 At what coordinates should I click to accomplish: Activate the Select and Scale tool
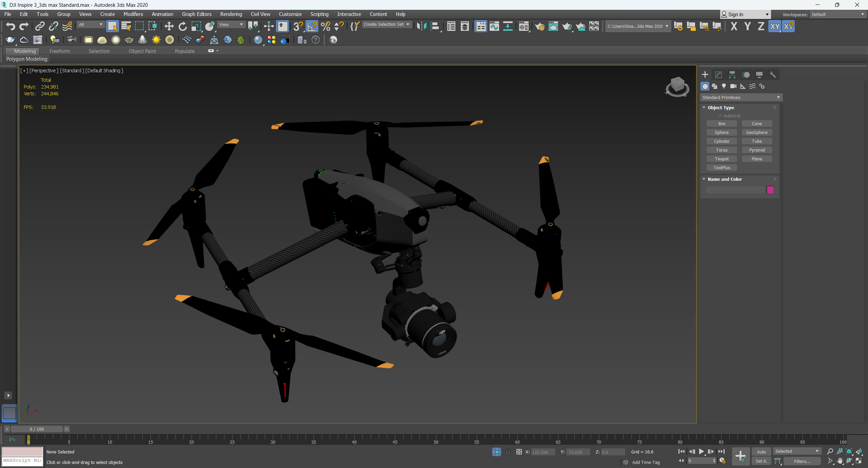coord(196,26)
